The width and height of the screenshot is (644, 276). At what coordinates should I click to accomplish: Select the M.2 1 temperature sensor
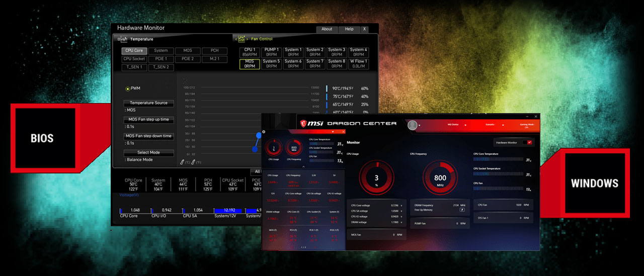click(215, 59)
